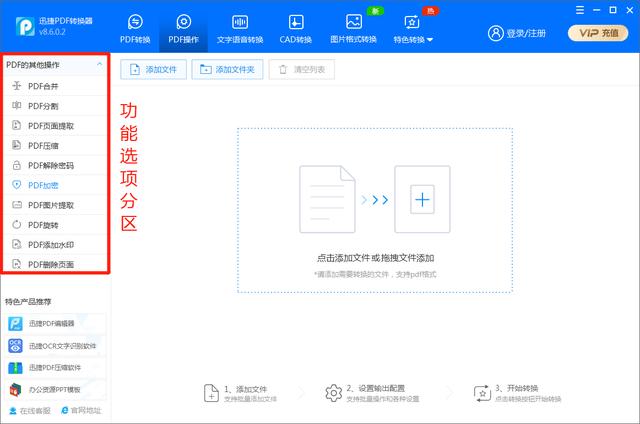Viewport: 640px width, 424px height.
Task: Open 迅捷PDF编辑器 recommendation
Action: click(x=56, y=324)
